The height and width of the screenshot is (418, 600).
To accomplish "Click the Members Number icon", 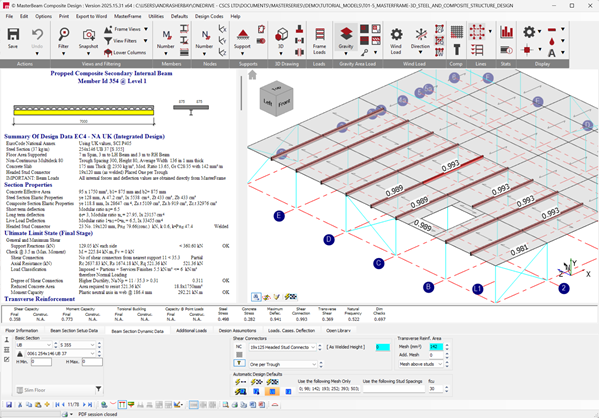I will pyautogui.click(x=166, y=35).
